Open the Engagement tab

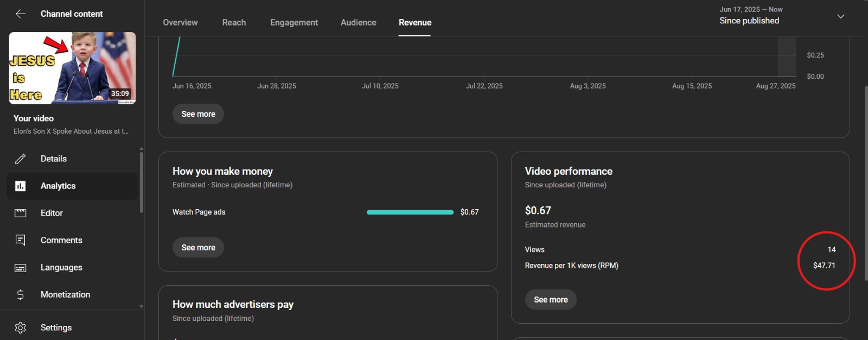(x=294, y=22)
